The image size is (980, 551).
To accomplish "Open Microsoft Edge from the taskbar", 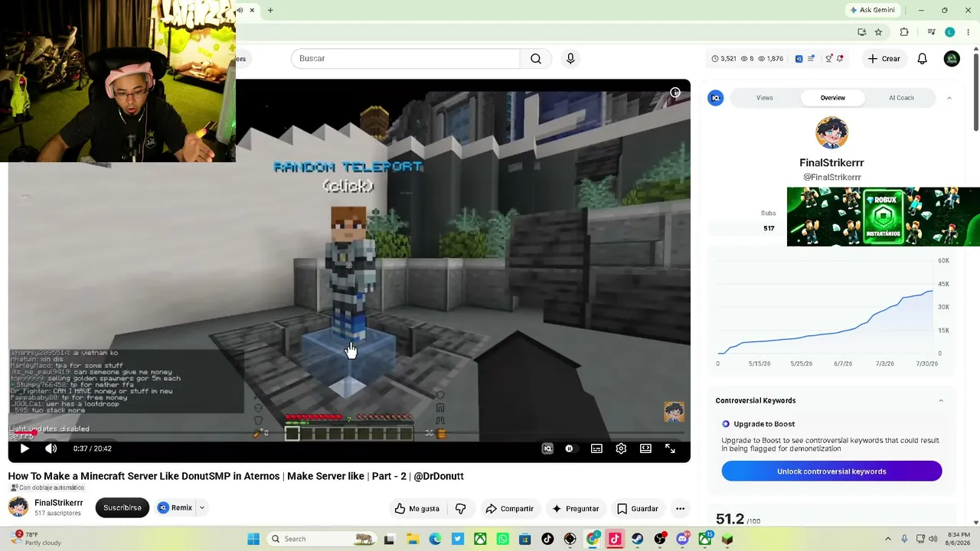I will click(435, 539).
